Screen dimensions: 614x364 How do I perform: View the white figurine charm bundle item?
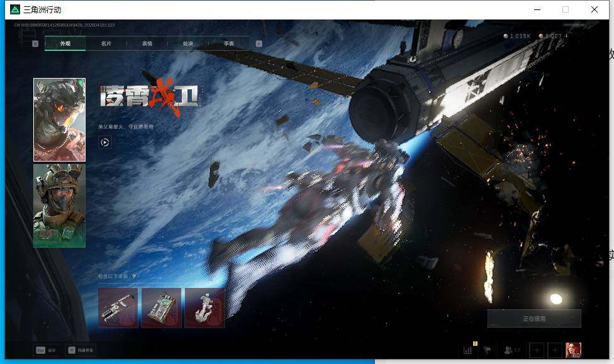(205, 308)
